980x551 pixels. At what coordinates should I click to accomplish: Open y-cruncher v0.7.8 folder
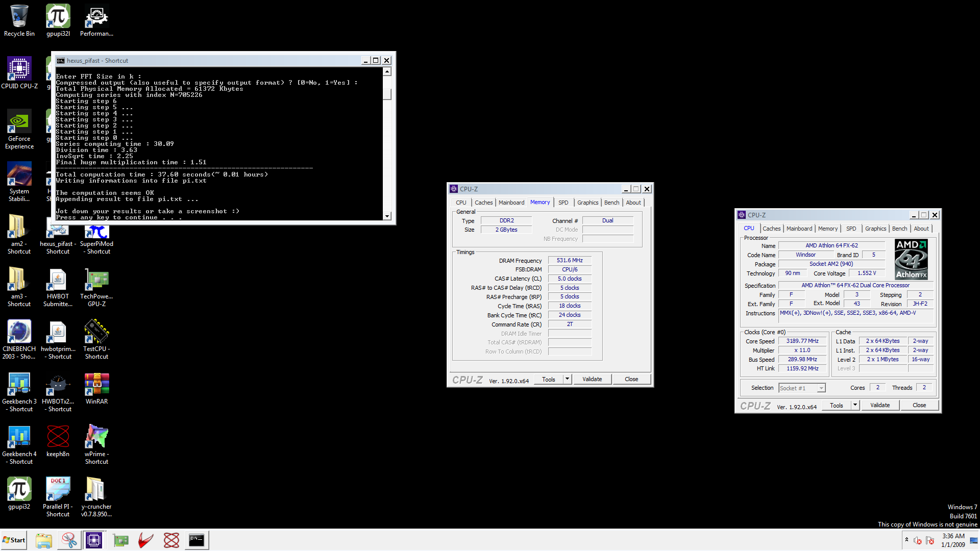click(96, 497)
